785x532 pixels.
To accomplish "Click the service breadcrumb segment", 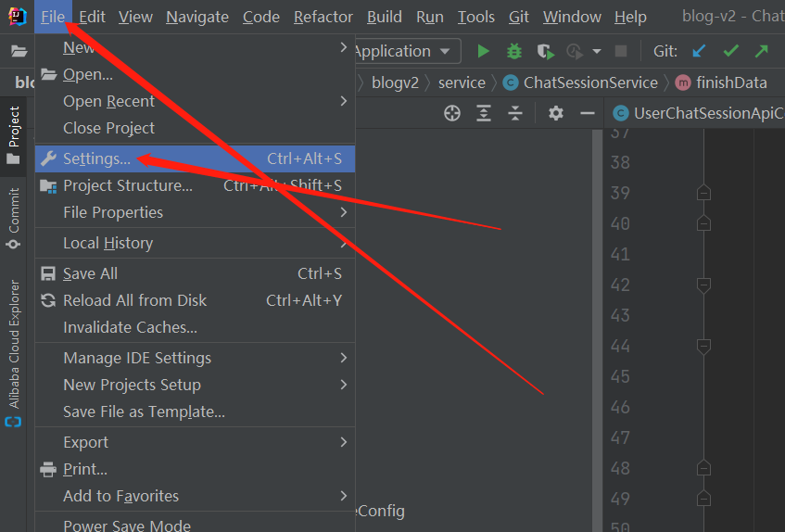I will pyautogui.click(x=462, y=82).
